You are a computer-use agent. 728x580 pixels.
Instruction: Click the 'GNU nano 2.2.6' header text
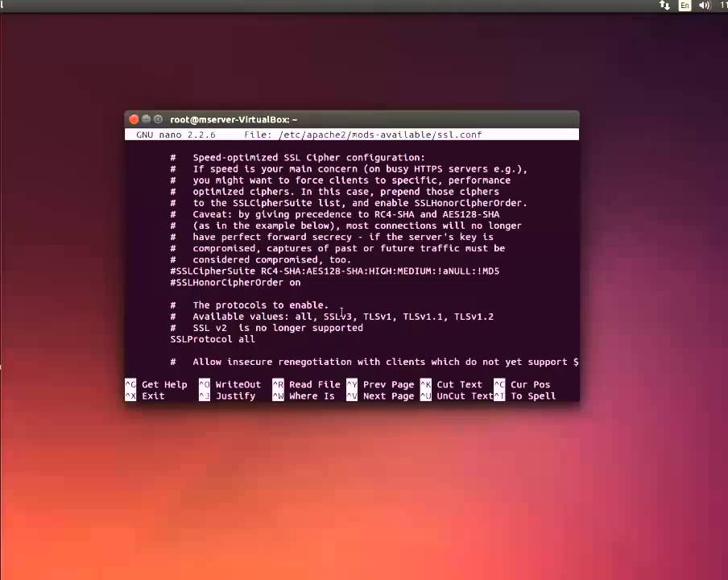pyautogui.click(x=176, y=135)
